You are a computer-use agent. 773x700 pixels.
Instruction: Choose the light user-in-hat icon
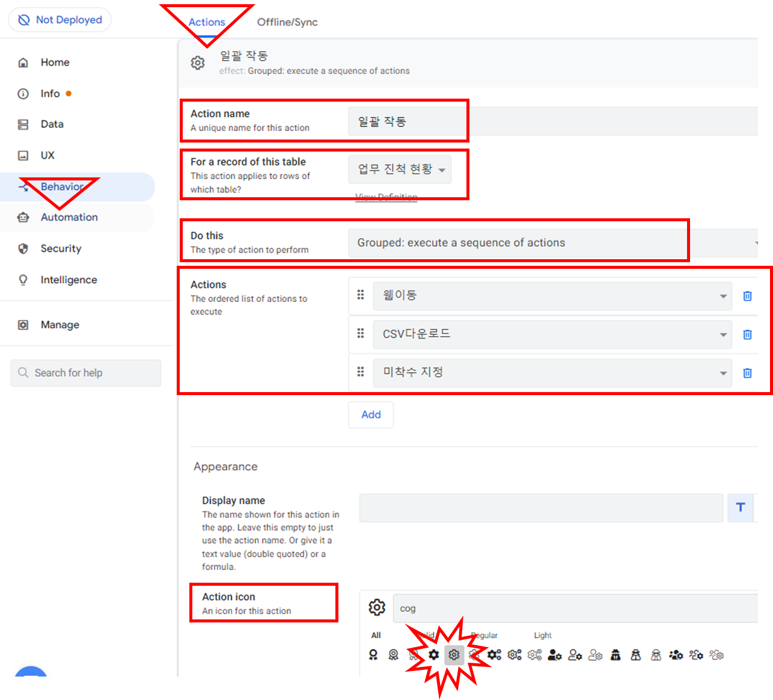click(656, 655)
